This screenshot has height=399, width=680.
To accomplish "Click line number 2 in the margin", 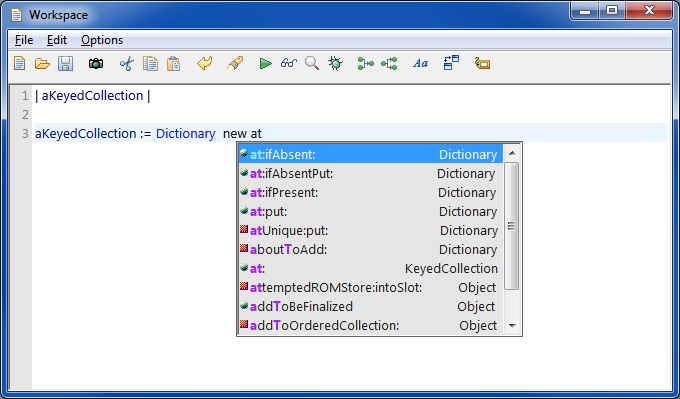I will [25, 114].
